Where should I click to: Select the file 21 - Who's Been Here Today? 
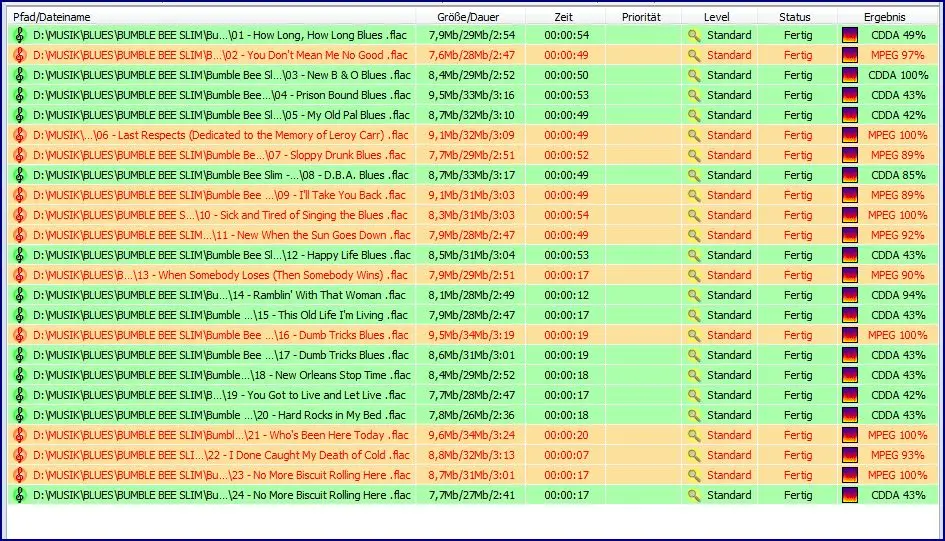pyautogui.click(x=221, y=434)
